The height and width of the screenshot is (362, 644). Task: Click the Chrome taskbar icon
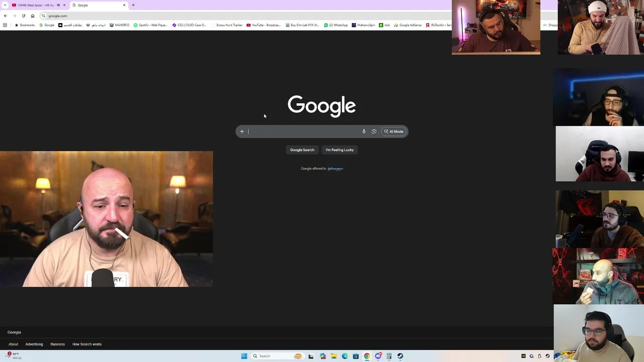point(367,356)
